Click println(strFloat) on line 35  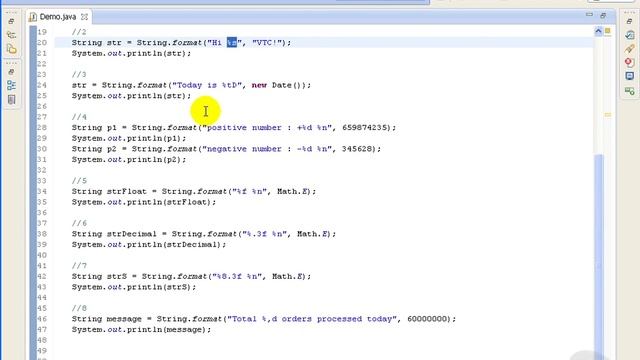(x=144, y=202)
